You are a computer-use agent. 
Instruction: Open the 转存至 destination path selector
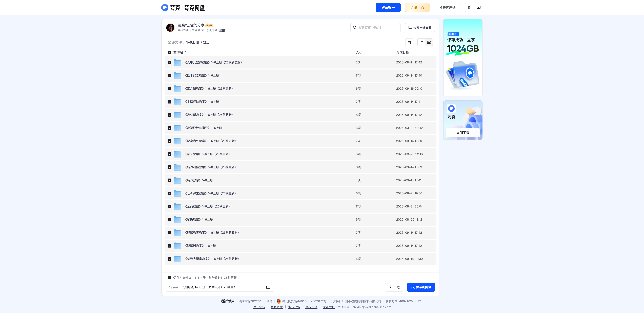[219, 287]
